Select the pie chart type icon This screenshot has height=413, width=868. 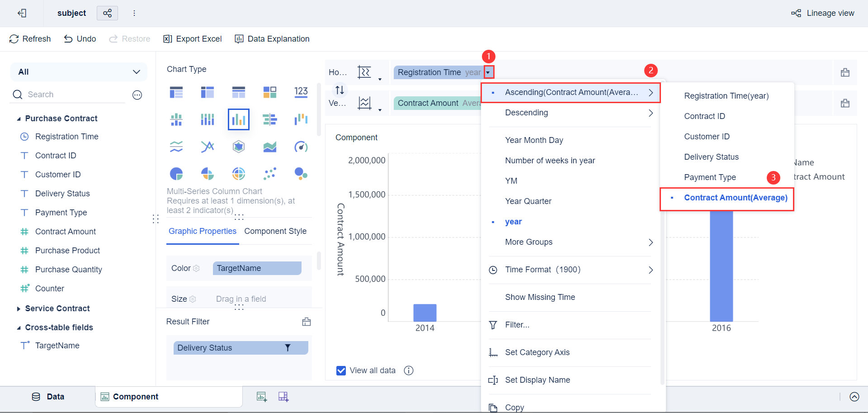pyautogui.click(x=176, y=174)
